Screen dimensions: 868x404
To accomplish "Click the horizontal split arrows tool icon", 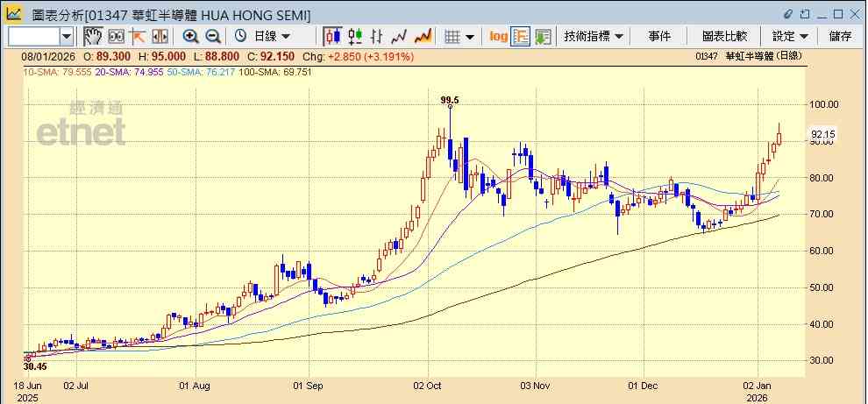I will (x=160, y=37).
